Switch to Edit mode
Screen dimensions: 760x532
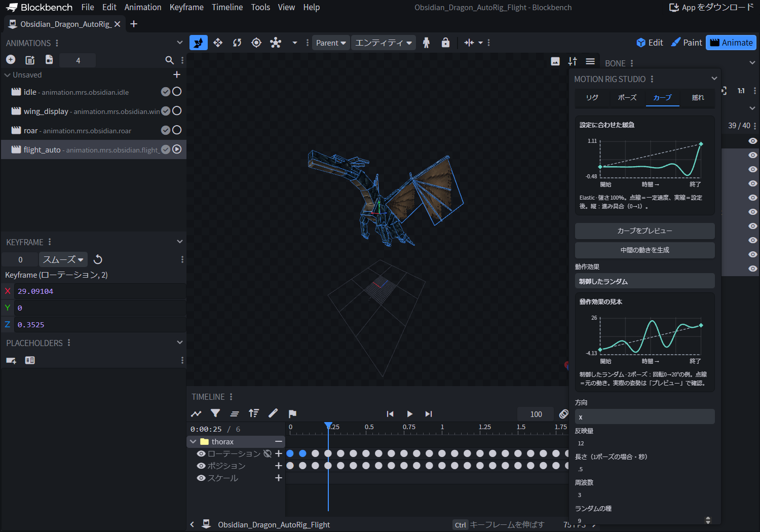650,43
